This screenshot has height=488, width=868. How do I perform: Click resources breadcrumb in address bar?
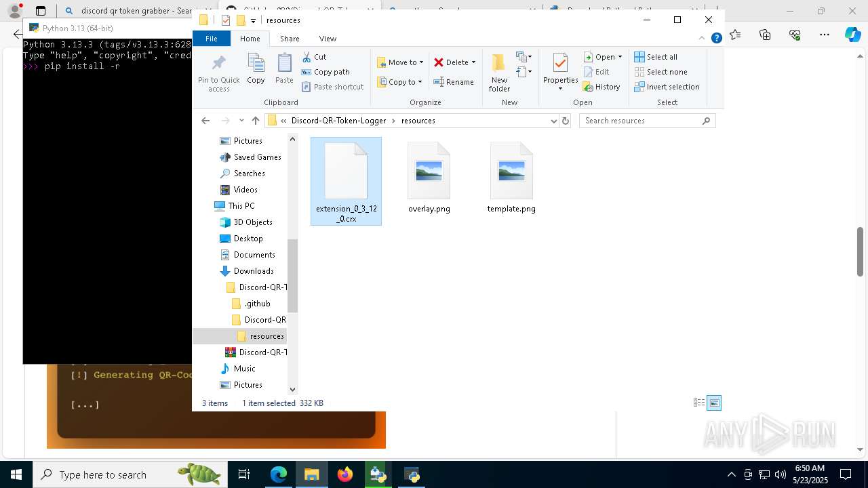[x=418, y=121]
